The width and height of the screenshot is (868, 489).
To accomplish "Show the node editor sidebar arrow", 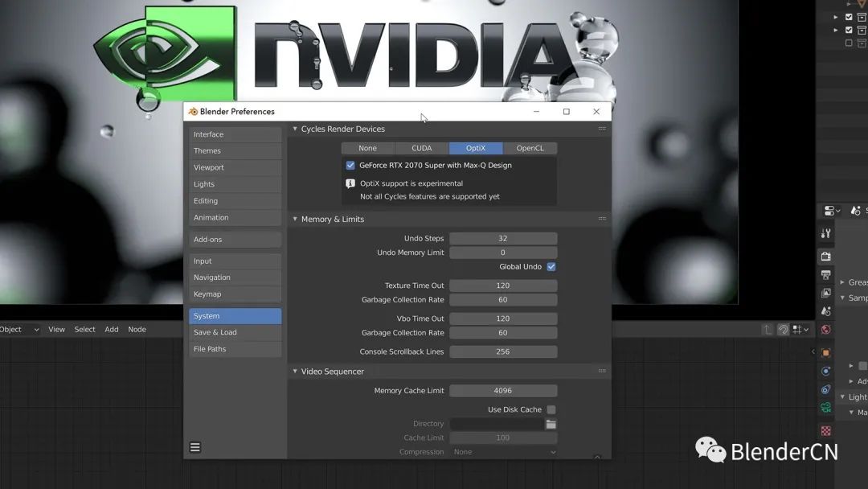I will point(813,351).
